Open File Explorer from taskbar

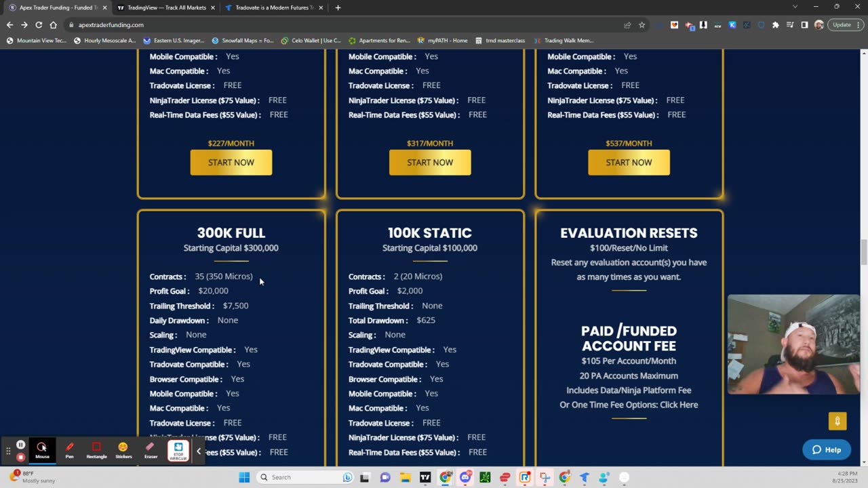tap(405, 477)
